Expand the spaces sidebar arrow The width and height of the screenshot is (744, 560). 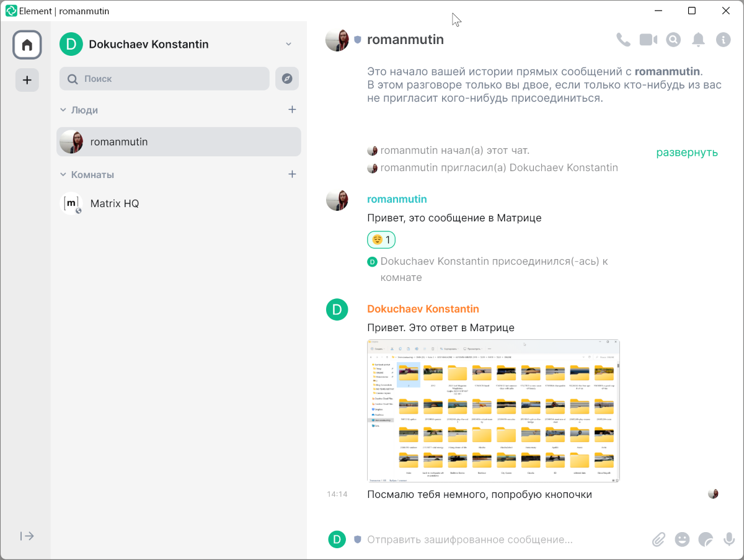[x=27, y=536]
